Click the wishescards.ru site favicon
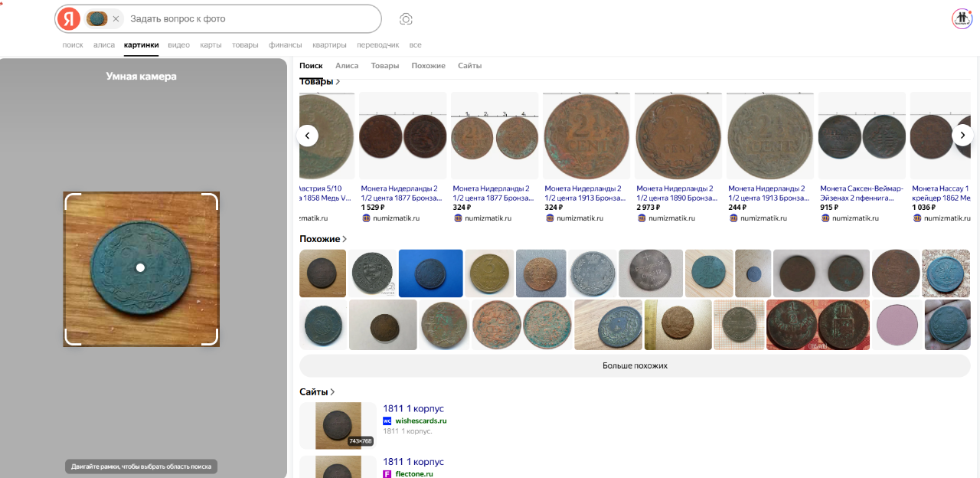980x478 pixels. (387, 421)
